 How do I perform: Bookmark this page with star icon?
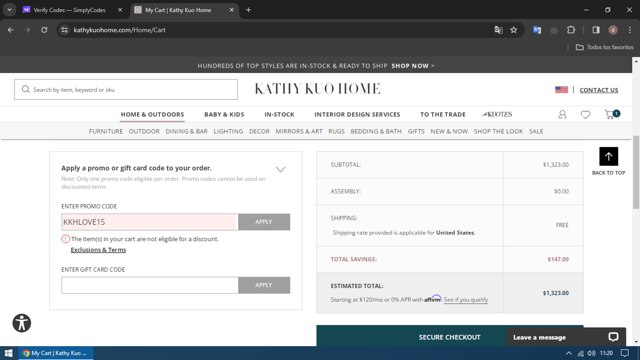[x=513, y=30]
